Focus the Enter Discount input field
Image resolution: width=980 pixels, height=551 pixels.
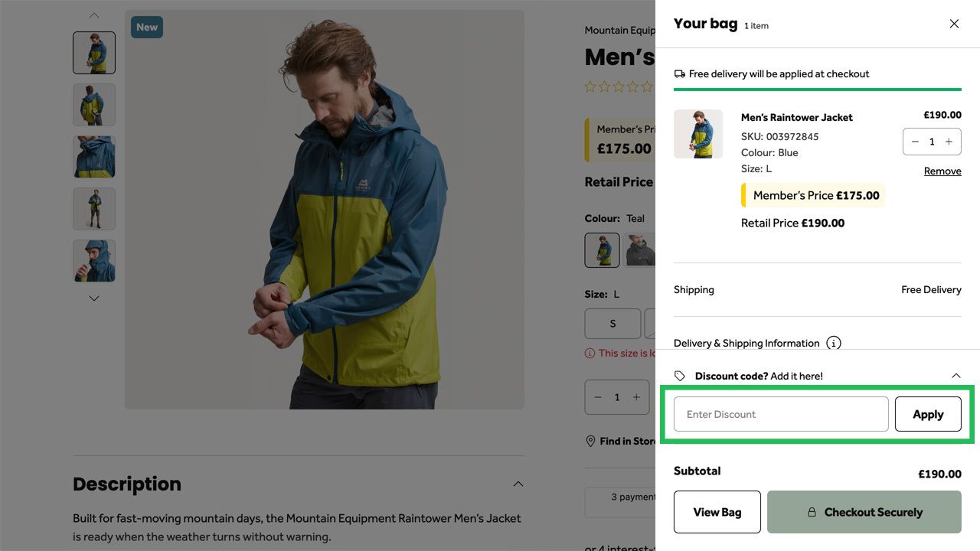[x=779, y=413]
